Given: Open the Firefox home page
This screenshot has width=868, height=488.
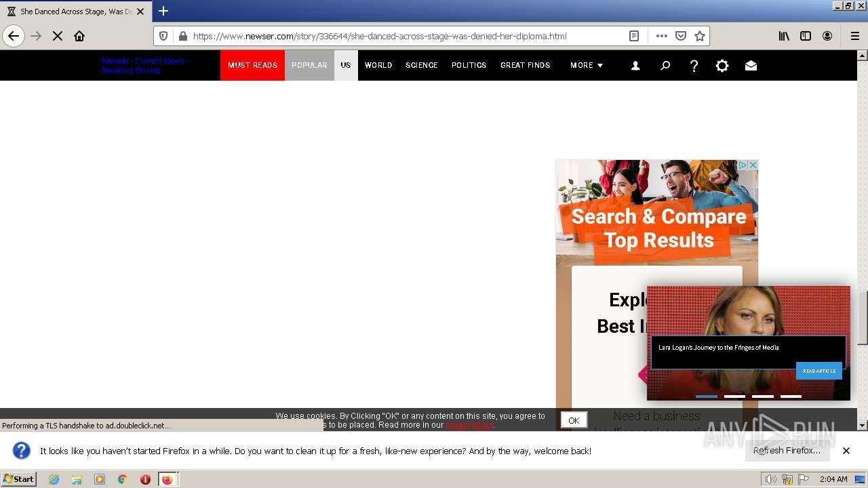Looking at the screenshot, I should [79, 36].
